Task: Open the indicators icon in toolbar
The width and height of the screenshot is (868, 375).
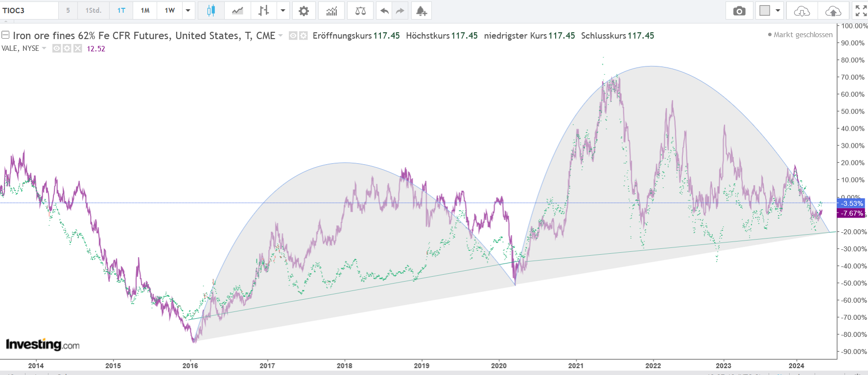Action: [x=331, y=11]
